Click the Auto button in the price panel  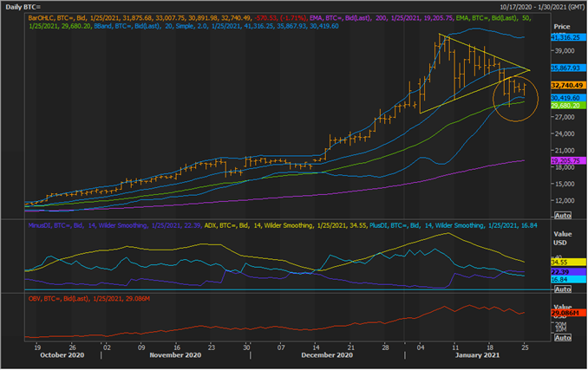[563, 216]
